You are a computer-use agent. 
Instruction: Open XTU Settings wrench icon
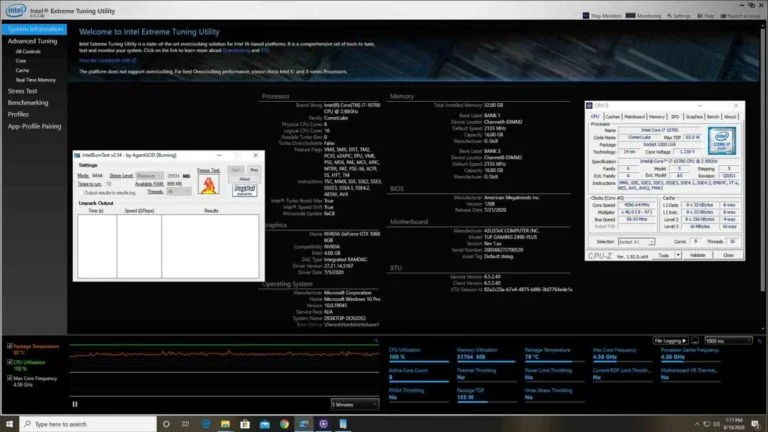pyautogui.click(x=678, y=16)
